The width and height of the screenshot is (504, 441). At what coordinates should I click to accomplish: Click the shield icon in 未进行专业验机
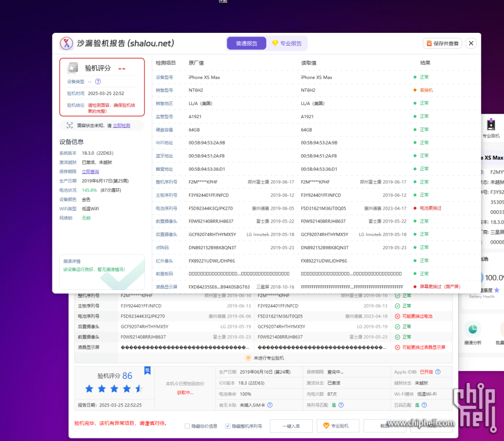click(x=248, y=358)
